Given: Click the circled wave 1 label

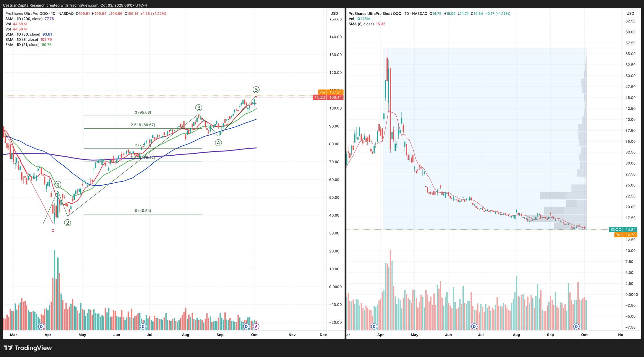Looking at the screenshot, I should (58, 185).
